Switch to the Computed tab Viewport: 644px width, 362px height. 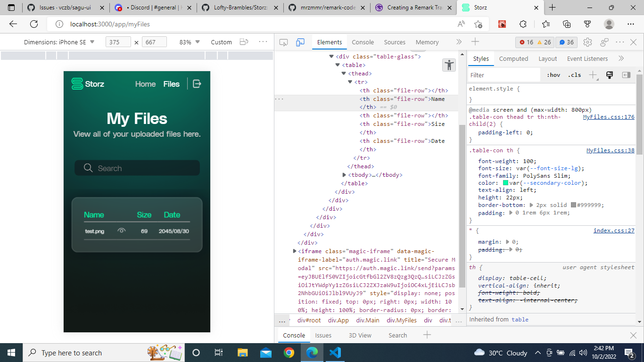[x=513, y=58]
